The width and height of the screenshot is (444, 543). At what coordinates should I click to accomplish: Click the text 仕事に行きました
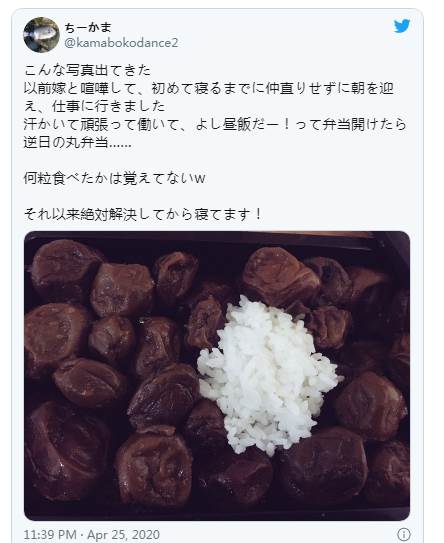pos(109,106)
